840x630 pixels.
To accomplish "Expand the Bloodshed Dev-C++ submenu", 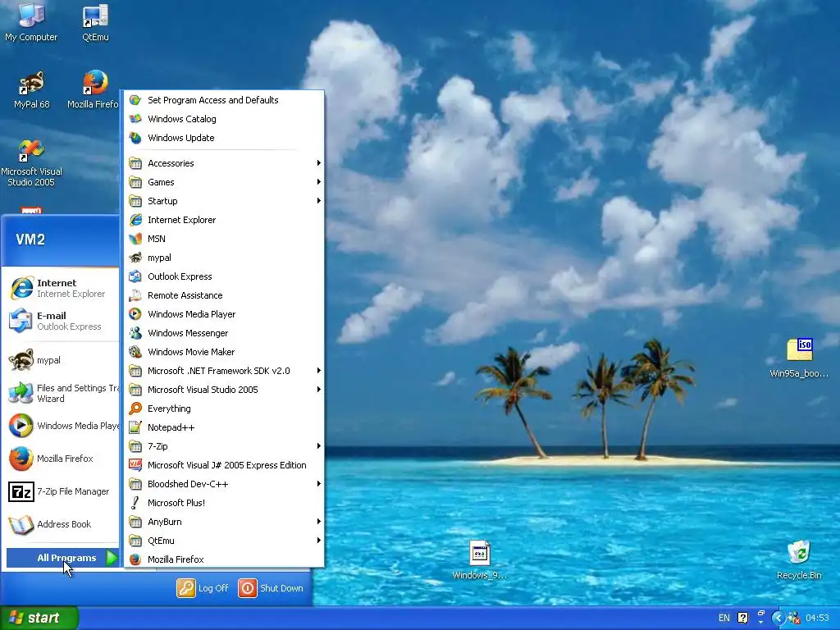I will click(224, 484).
